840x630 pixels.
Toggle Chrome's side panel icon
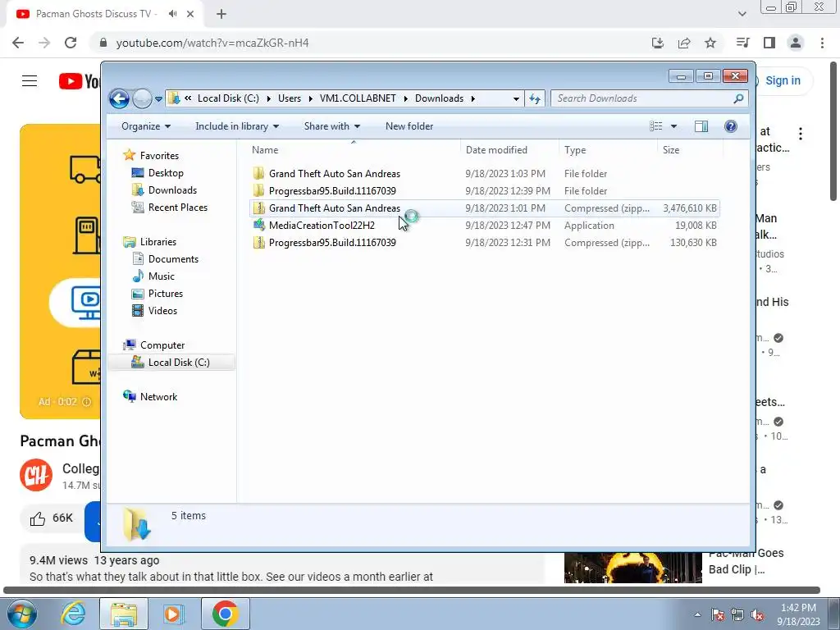[x=769, y=43]
